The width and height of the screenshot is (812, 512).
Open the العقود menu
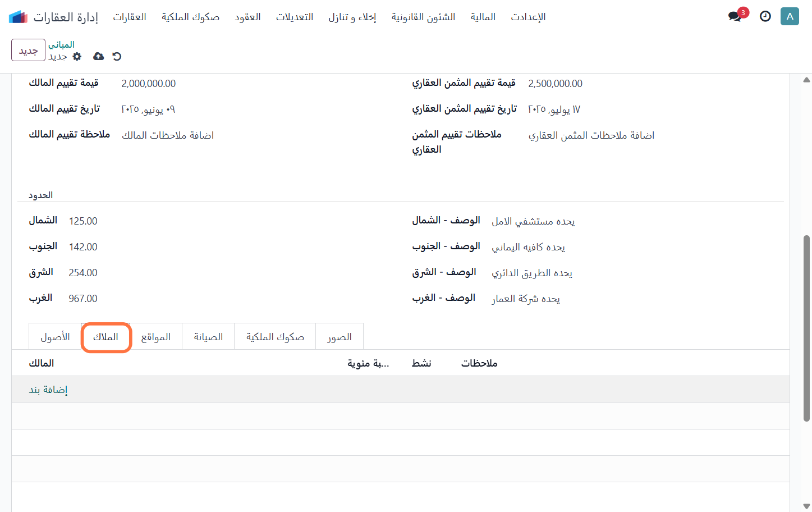[247, 17]
